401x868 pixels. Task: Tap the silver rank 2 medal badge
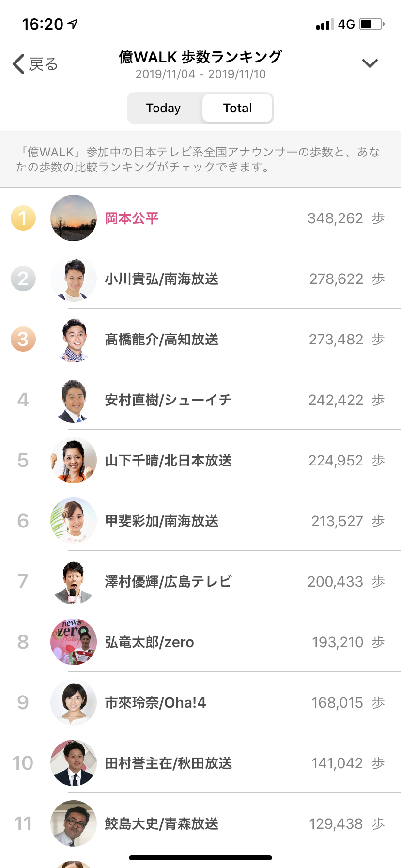(23, 279)
